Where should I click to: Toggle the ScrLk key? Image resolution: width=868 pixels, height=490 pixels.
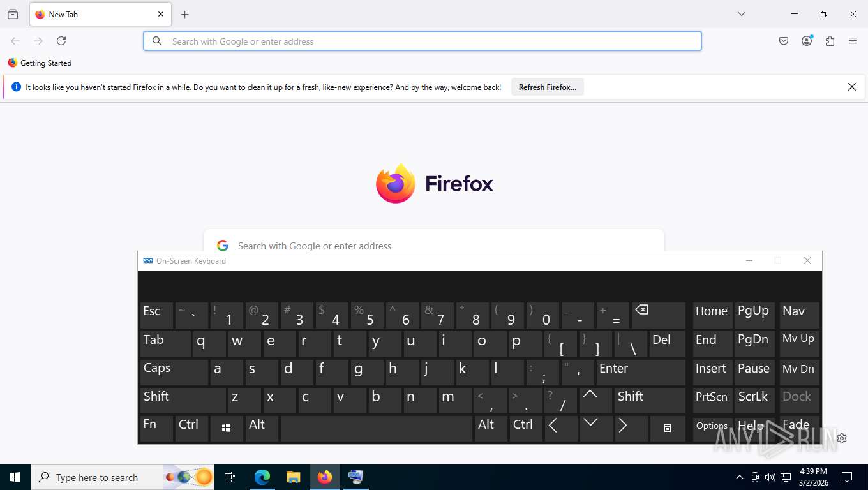coord(754,401)
